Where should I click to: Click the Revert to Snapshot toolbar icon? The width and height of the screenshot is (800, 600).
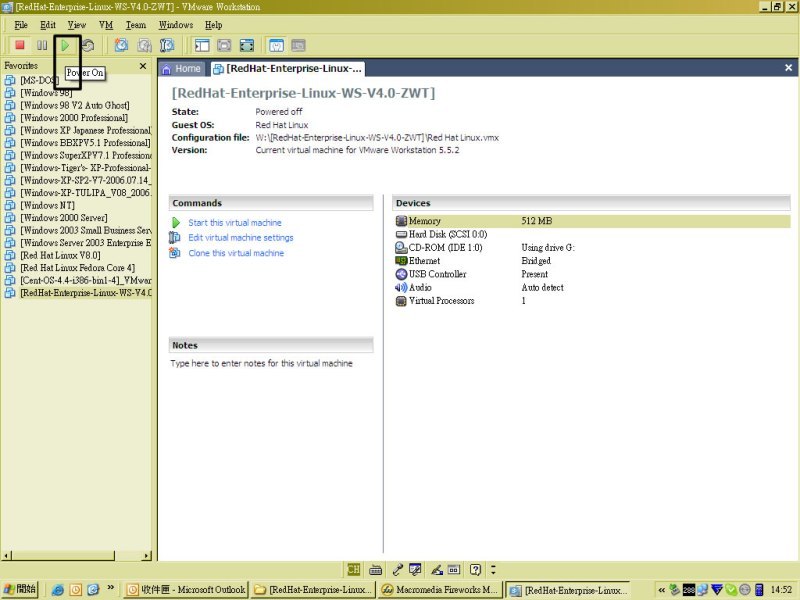[144, 45]
